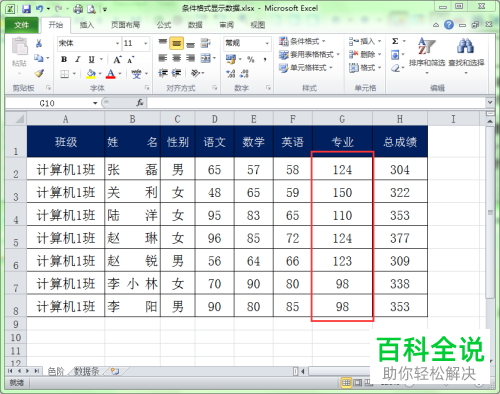
Task: Click the Decrease Font Size icon
Action: pos(131,60)
